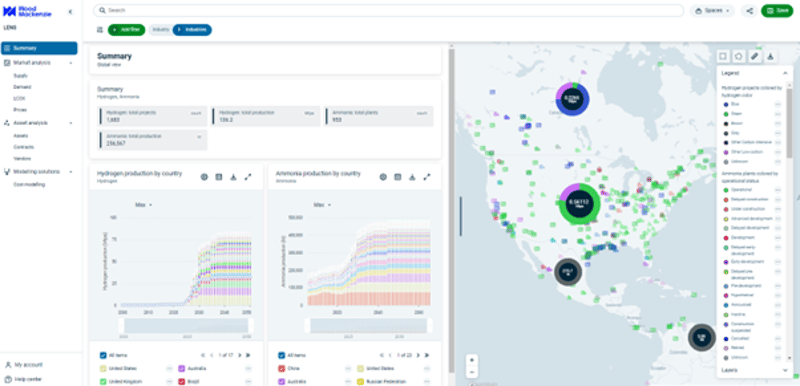Image resolution: width=800 pixels, height=386 pixels.
Task: Expand the Hydrogen production chart to fullscreen
Action: [248, 177]
